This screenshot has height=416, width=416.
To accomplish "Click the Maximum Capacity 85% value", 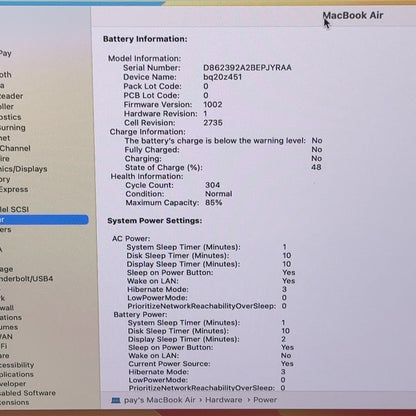I will tap(214, 202).
